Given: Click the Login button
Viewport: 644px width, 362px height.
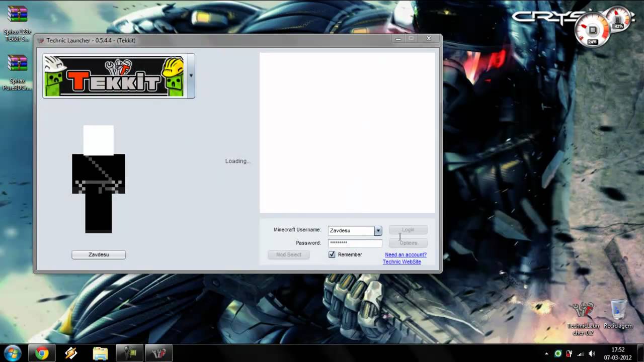Looking at the screenshot, I should pos(408,230).
